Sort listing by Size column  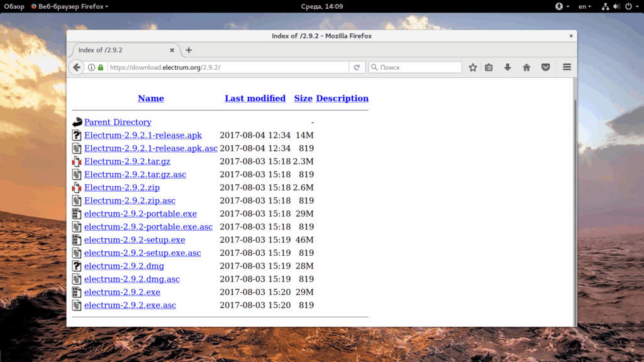tap(303, 98)
